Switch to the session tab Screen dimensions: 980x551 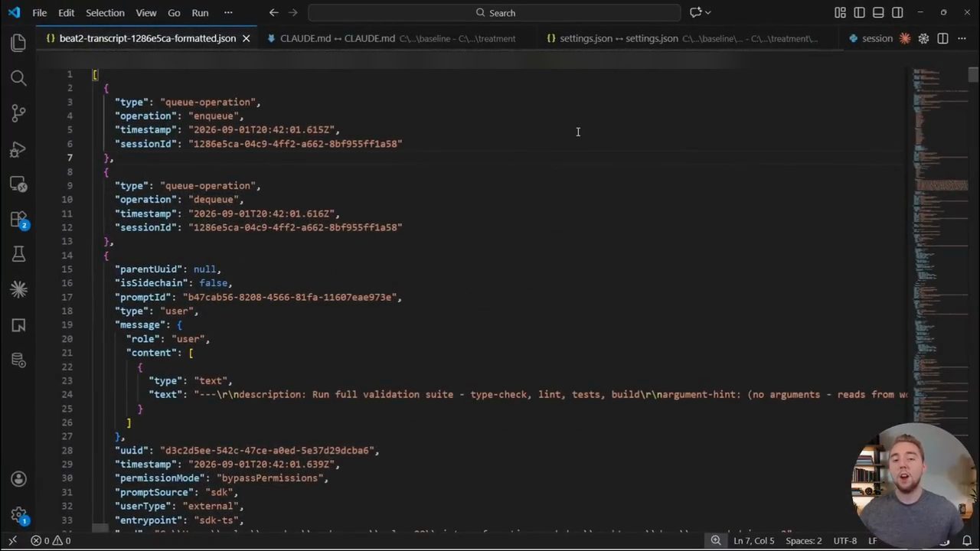[870, 38]
